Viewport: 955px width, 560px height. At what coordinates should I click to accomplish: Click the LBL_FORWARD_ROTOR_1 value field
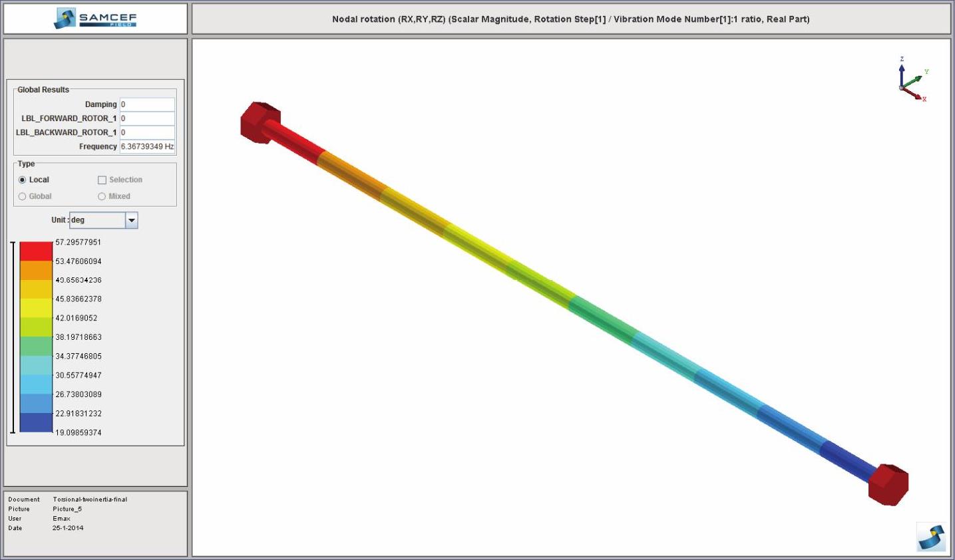coord(147,118)
